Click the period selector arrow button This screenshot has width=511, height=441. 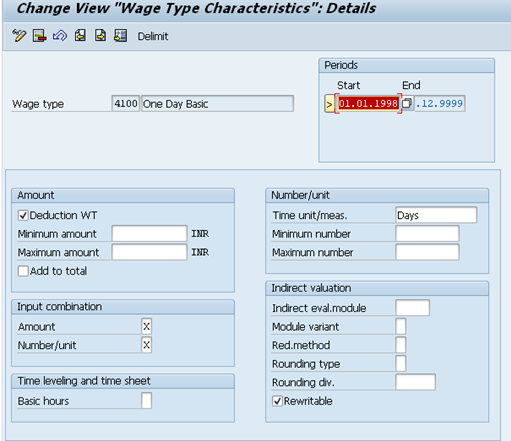click(329, 104)
